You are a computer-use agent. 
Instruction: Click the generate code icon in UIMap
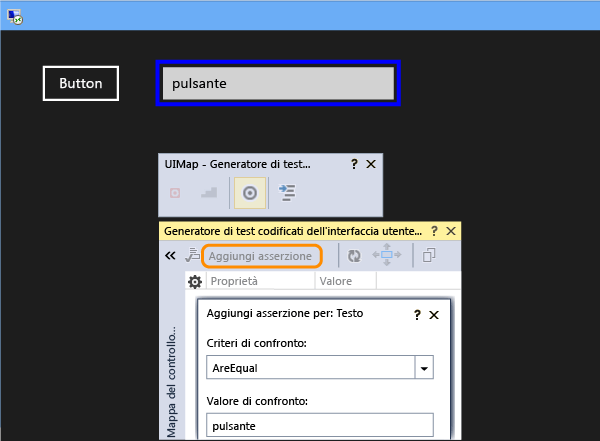(287, 193)
